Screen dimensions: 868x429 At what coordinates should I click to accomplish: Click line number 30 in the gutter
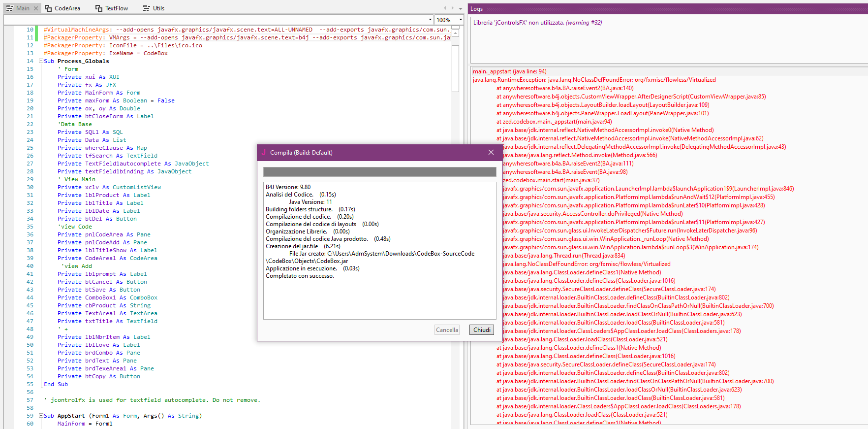[30, 187]
